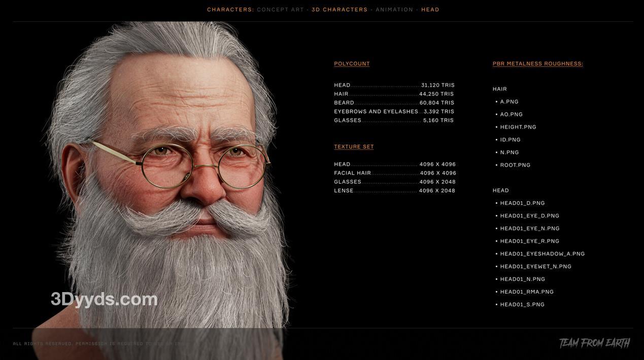Pick the HEAD01_EYESHADOW_A.PNG entry
Image resolution: width=644 pixels, height=360 pixels.
click(x=542, y=254)
